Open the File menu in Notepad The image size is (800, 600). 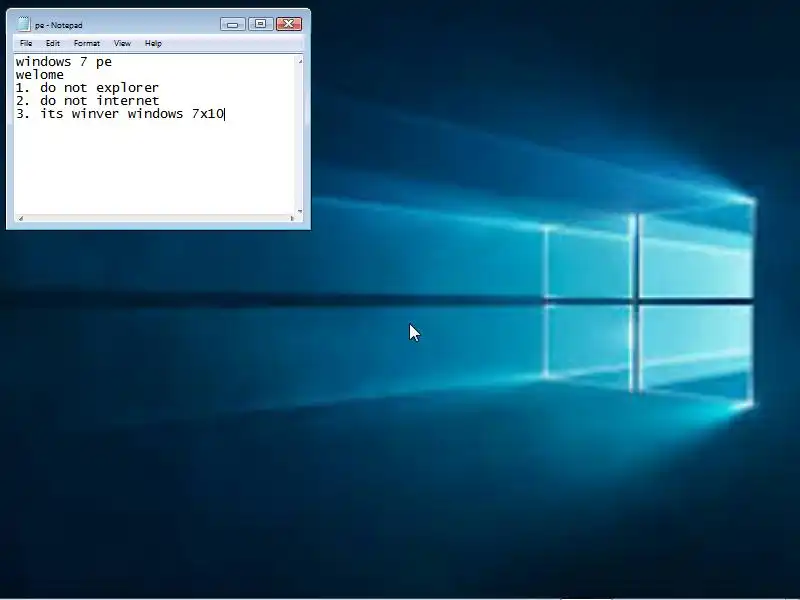[26, 43]
